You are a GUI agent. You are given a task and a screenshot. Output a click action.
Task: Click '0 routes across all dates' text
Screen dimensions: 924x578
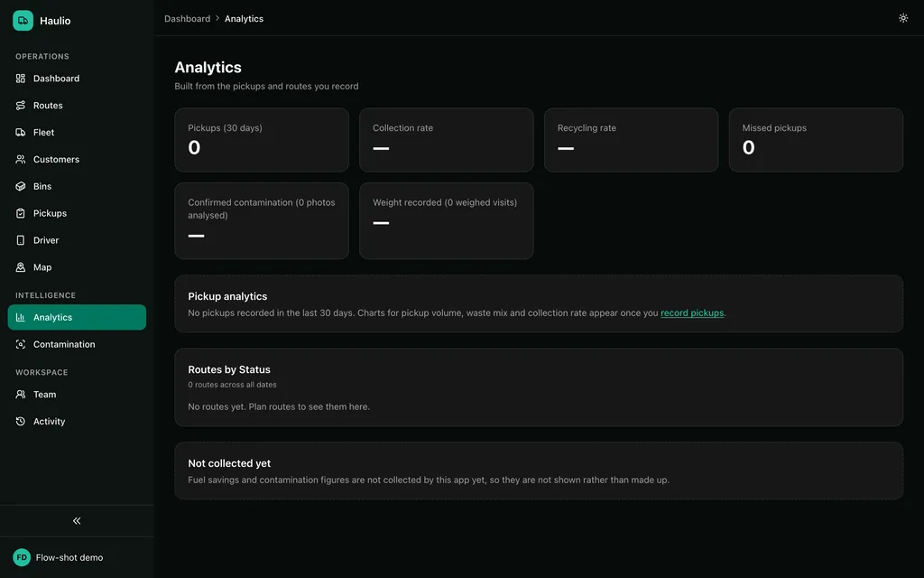tap(232, 385)
